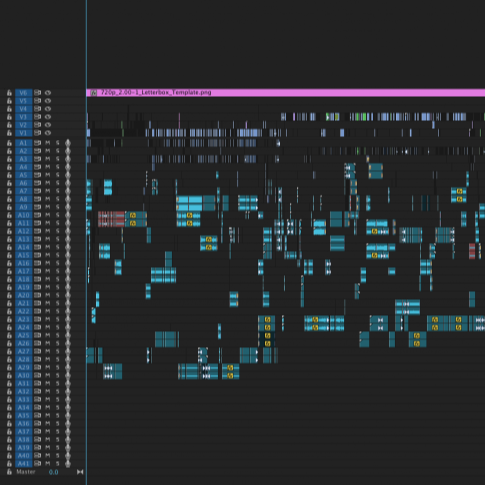Lock the Master track

coord(9,472)
